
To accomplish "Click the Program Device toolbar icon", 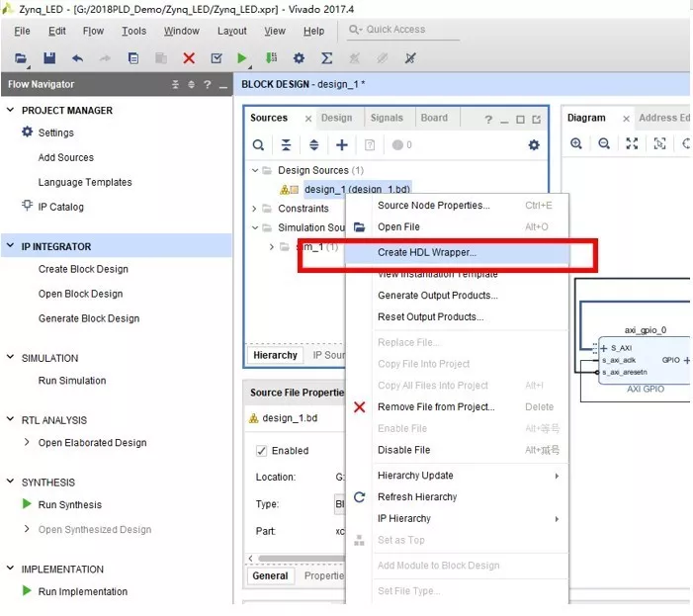I will [x=271, y=57].
